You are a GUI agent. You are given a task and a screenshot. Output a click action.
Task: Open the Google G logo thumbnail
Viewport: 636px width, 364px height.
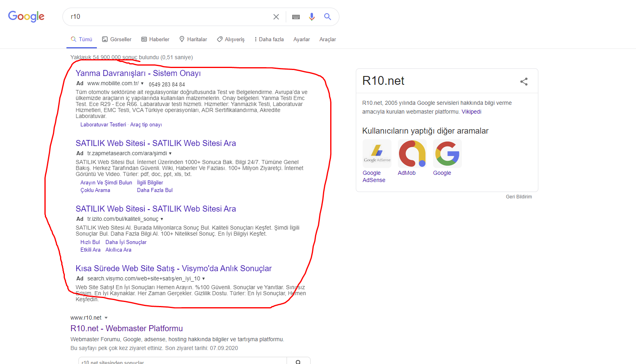[447, 154]
